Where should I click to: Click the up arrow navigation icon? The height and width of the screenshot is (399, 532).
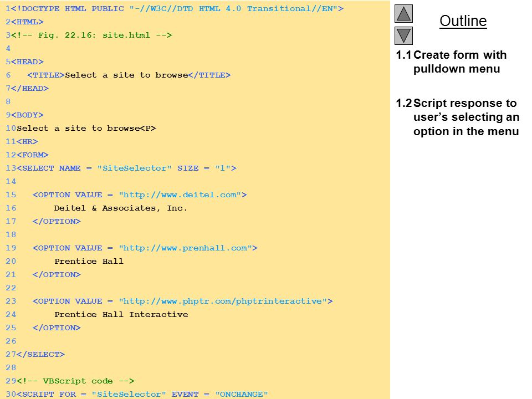(403, 13)
